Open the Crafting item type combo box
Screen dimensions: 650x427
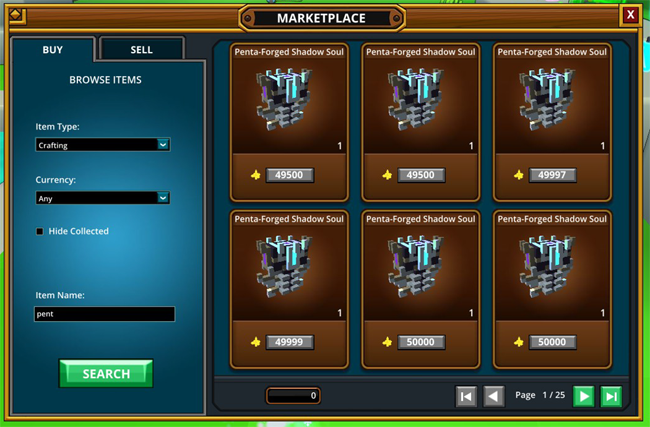(102, 145)
